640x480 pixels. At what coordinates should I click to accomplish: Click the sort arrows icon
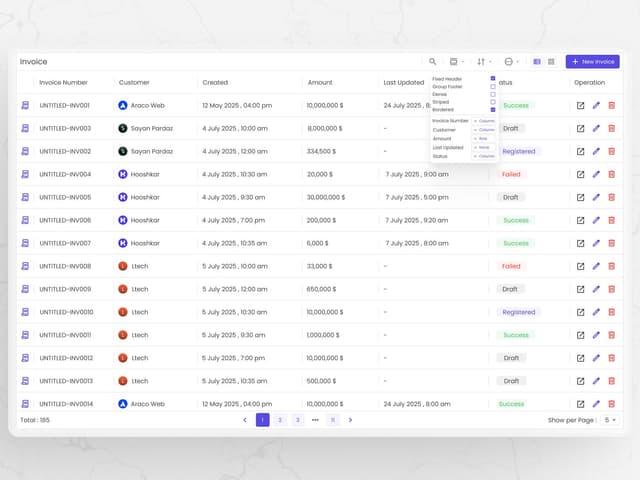coord(481,62)
